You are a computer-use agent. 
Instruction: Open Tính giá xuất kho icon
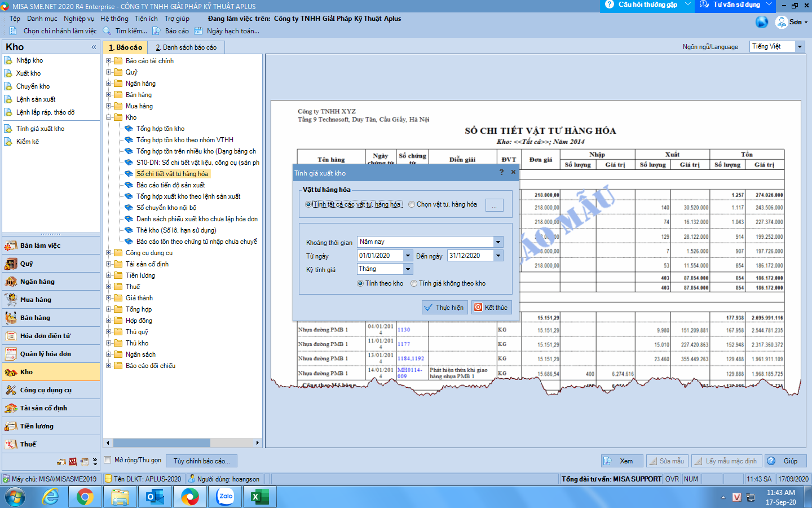8,129
